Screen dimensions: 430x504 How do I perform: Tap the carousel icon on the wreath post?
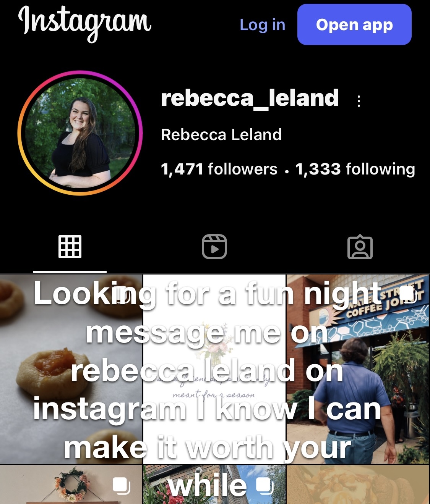122,486
